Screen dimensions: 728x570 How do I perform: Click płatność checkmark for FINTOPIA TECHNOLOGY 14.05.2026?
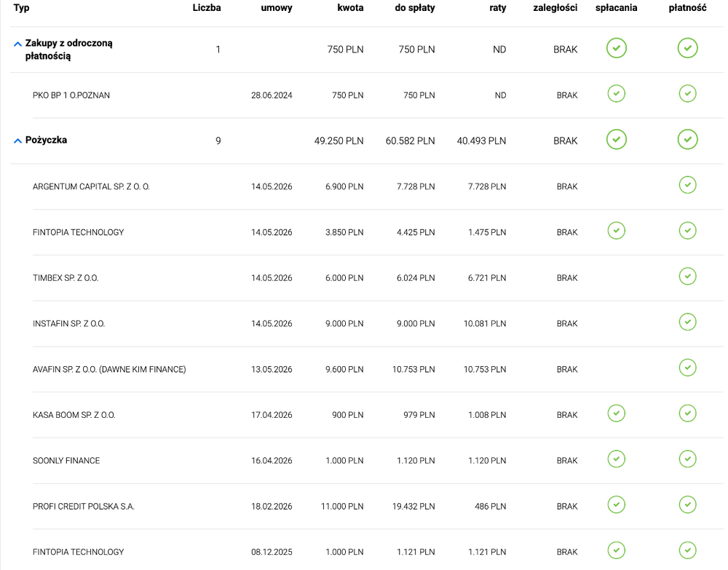click(x=687, y=231)
